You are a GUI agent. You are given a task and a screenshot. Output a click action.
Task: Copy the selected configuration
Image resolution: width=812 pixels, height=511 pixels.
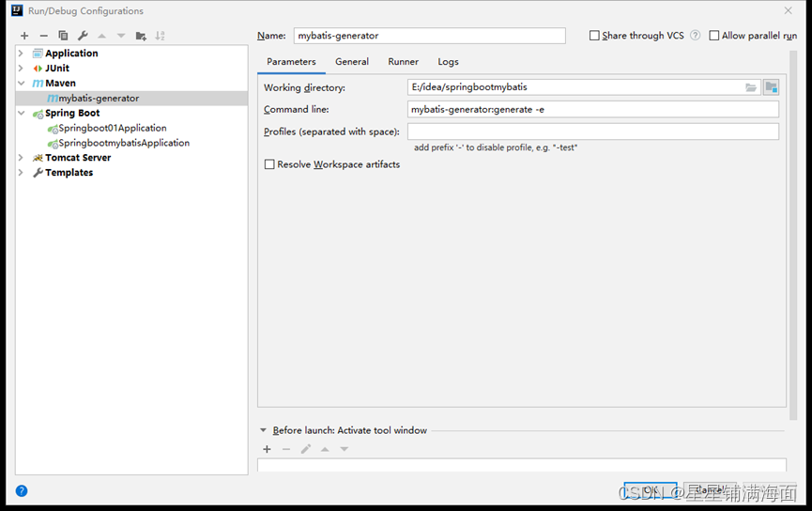point(63,36)
